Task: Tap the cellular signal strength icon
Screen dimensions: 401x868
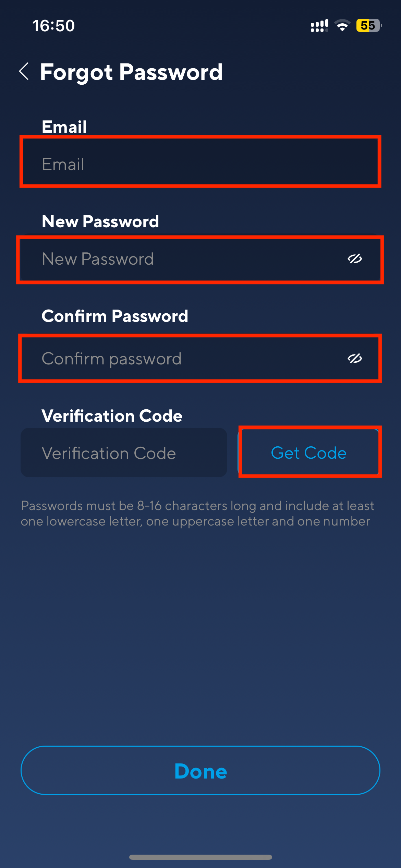Action: 319,26
